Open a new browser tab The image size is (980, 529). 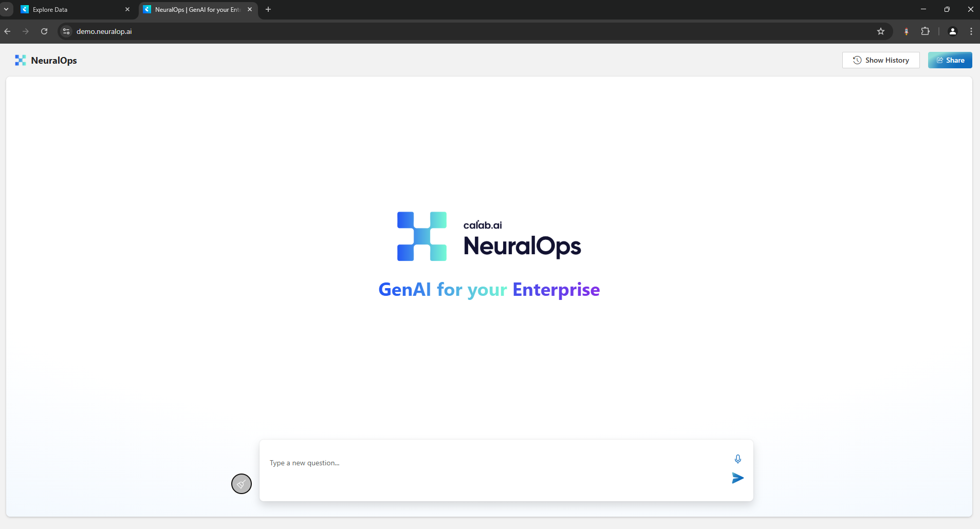268,9
